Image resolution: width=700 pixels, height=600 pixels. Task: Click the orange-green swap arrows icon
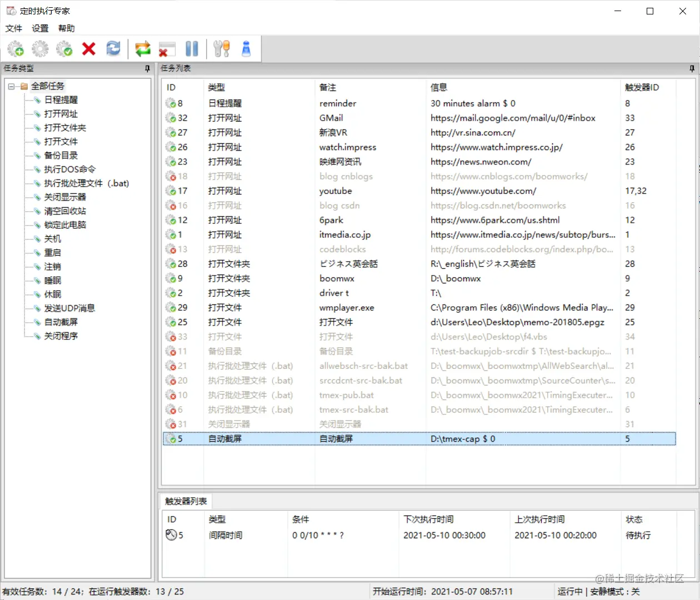[x=143, y=49]
